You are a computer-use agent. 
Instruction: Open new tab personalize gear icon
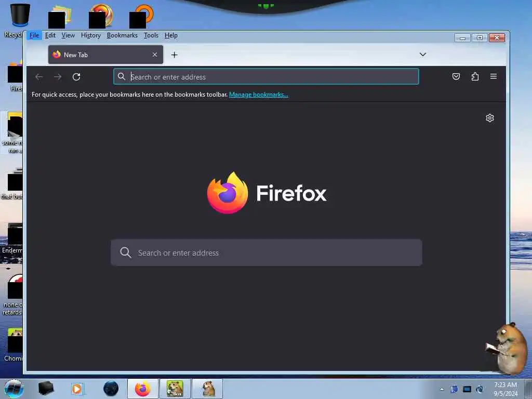pyautogui.click(x=489, y=118)
